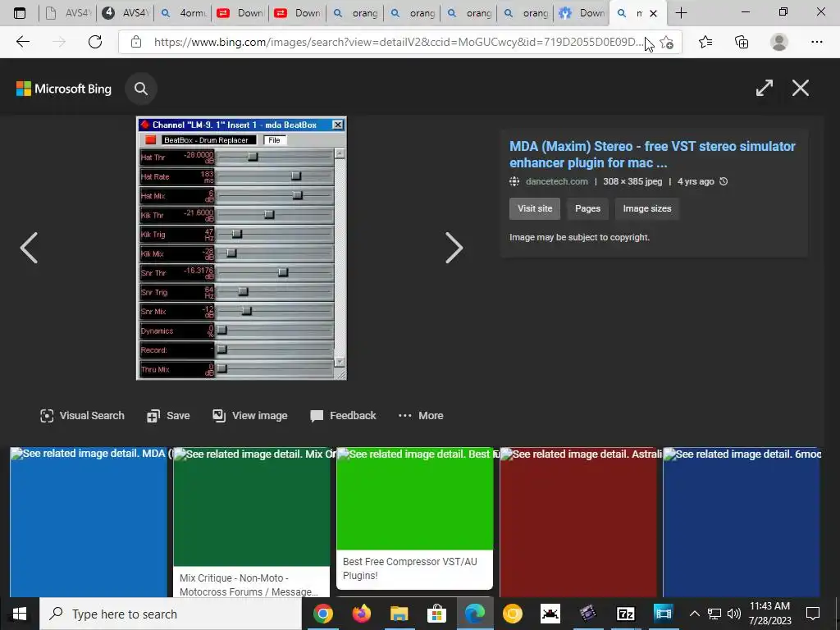
Task: Click the taskbar search box
Action: pyautogui.click(x=171, y=614)
